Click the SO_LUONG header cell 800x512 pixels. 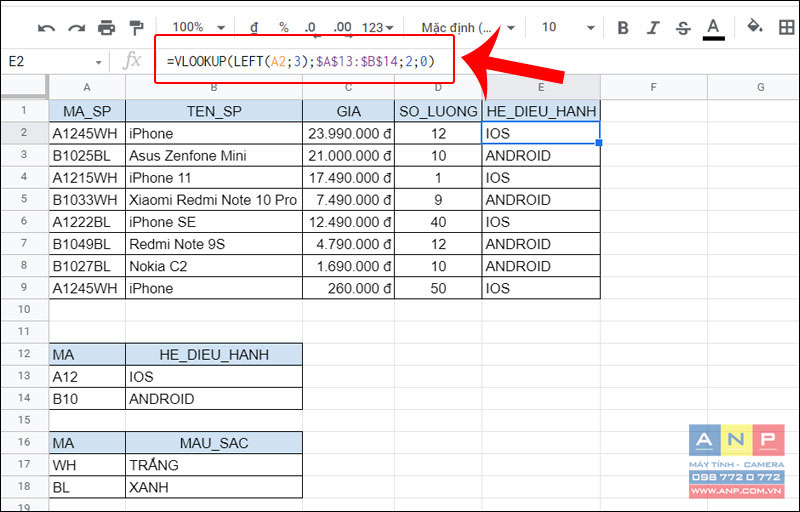438,111
